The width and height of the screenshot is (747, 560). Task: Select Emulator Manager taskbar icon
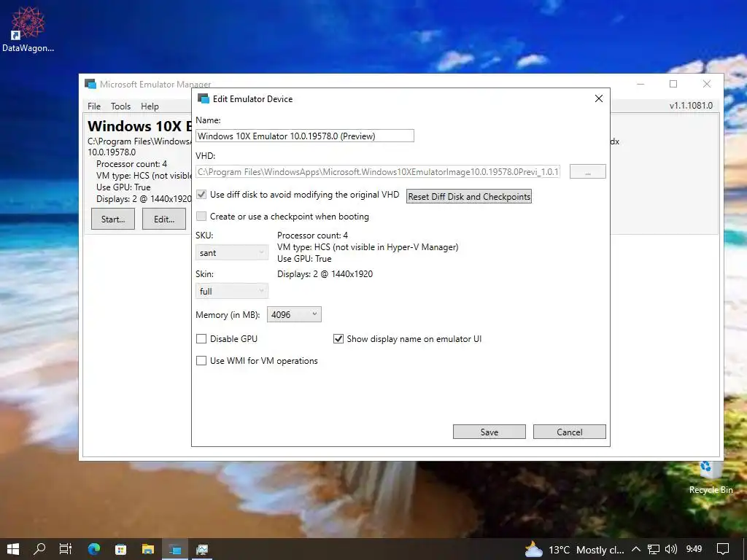(x=175, y=549)
